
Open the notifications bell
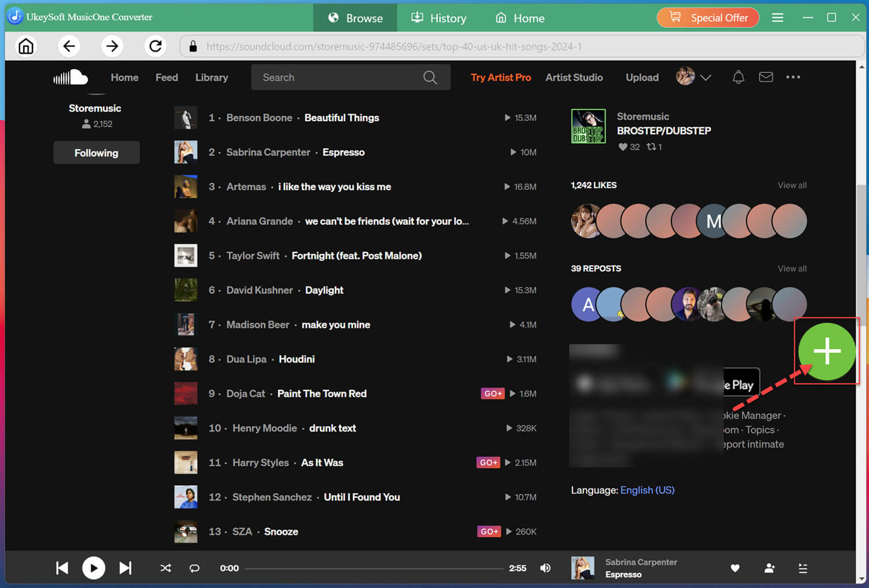tap(738, 77)
